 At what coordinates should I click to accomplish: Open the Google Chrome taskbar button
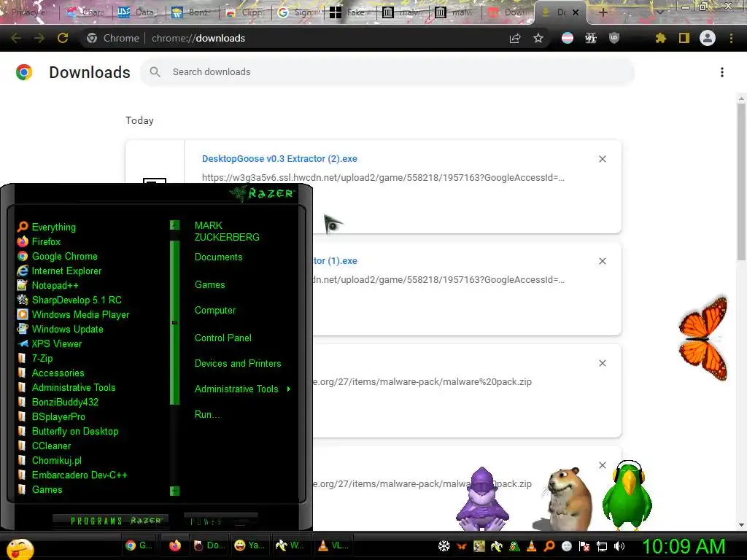(139, 545)
